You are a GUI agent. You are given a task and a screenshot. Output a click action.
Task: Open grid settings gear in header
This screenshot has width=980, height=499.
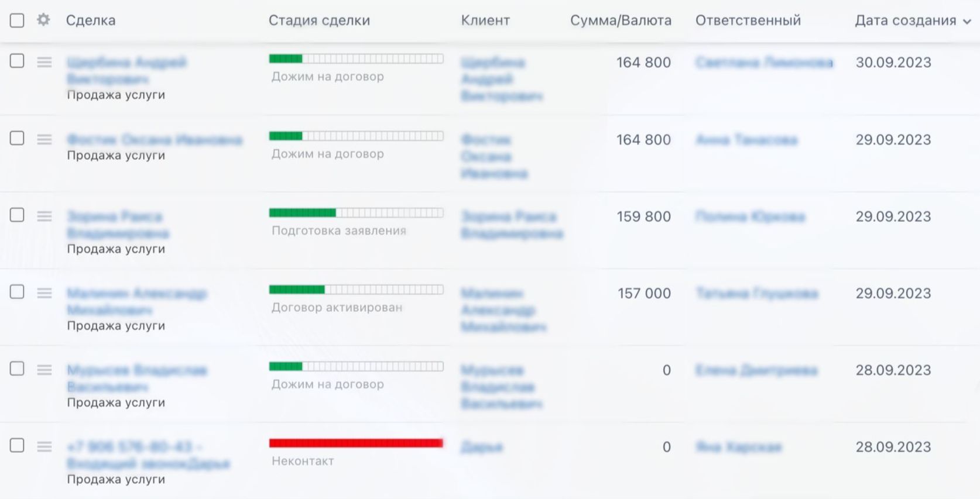43,20
